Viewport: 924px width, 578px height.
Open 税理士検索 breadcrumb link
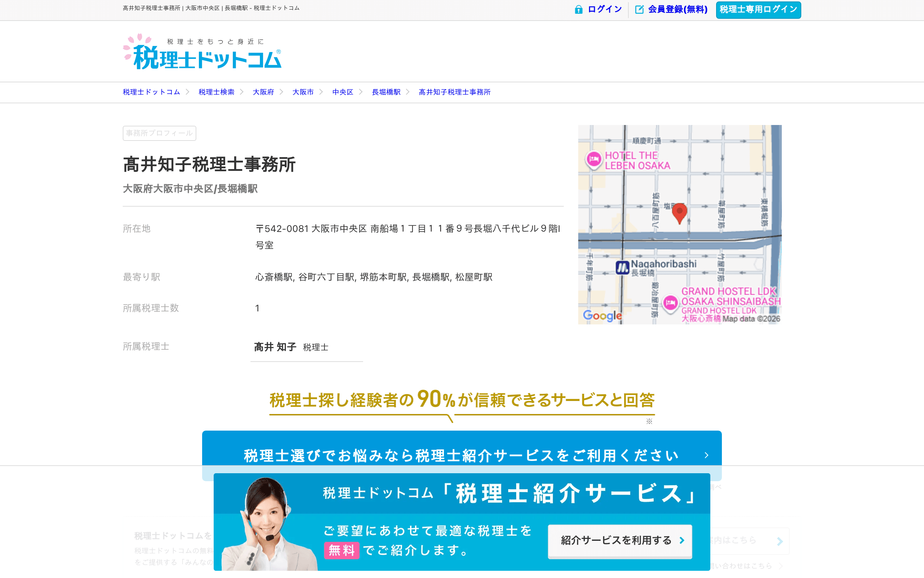(x=217, y=92)
